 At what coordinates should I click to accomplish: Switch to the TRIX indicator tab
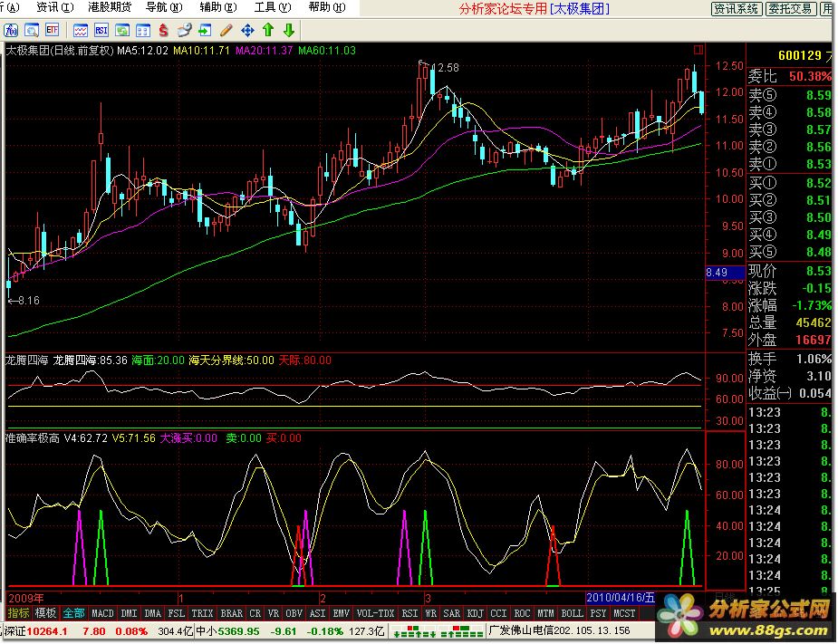[203, 613]
